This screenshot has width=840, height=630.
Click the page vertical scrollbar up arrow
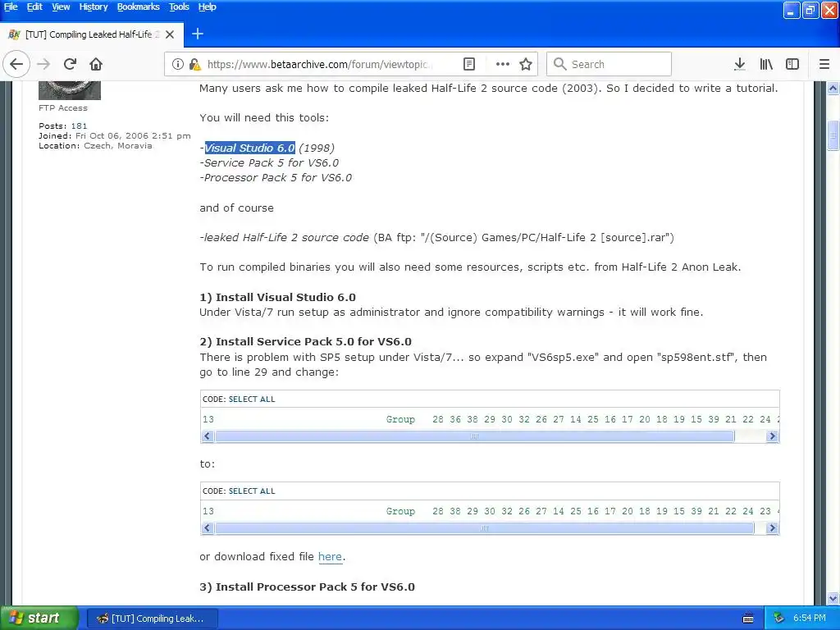[x=833, y=88]
